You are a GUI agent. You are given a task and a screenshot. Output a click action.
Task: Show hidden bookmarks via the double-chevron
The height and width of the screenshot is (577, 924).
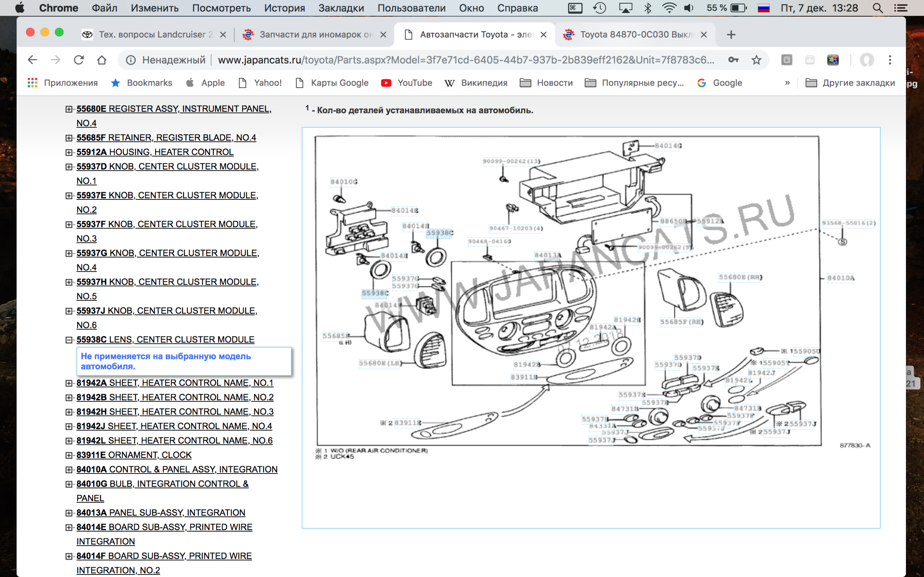click(787, 83)
